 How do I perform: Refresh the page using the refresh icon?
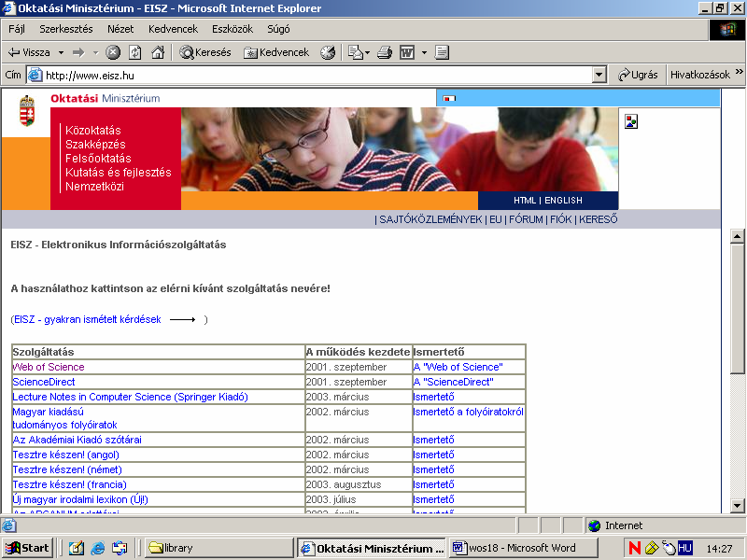(x=135, y=52)
